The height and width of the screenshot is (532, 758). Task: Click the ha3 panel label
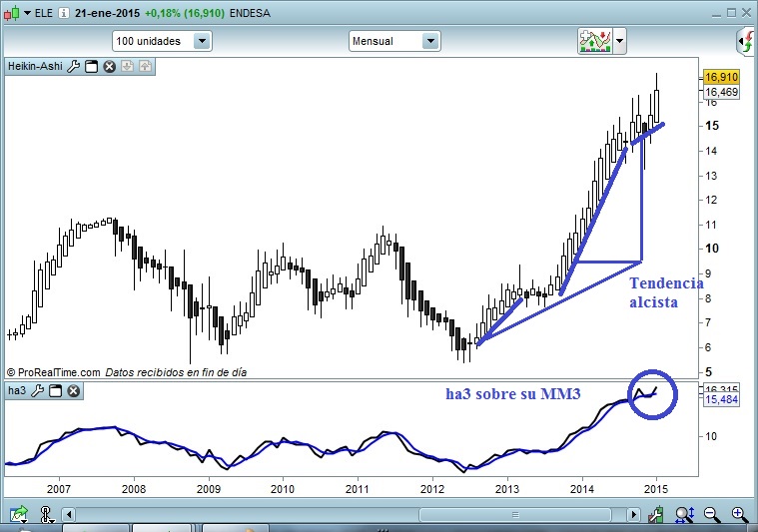pyautogui.click(x=17, y=390)
